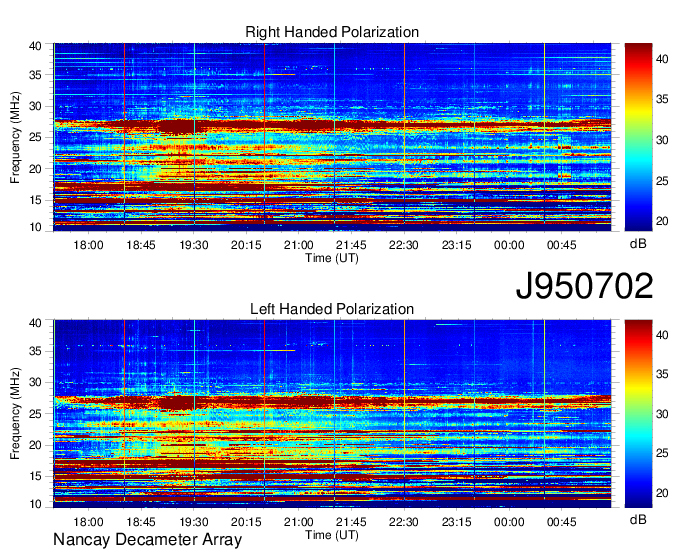Click the Frequency (MHz) axis label of the Right Handed plot
Image resolution: width=680 pixels, height=552 pixels.
click(x=15, y=137)
